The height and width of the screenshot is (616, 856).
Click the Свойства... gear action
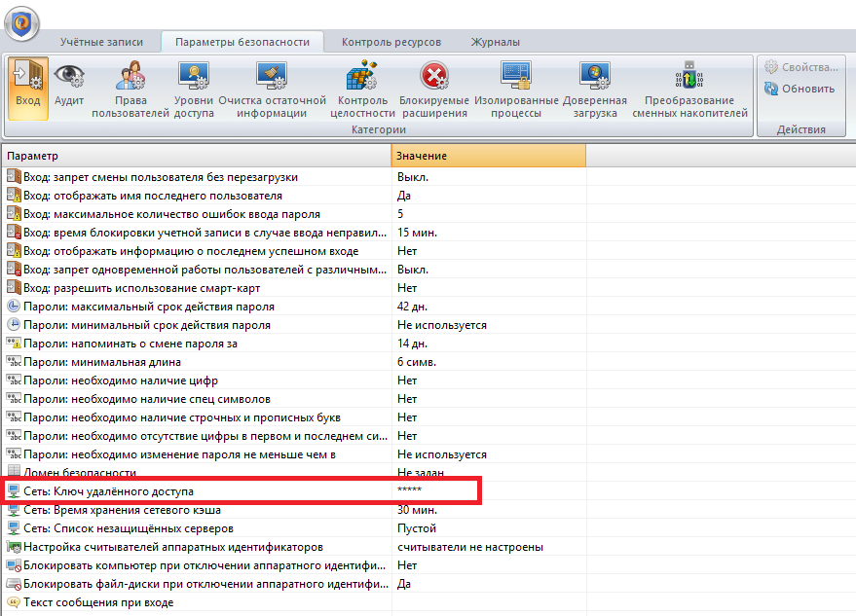800,67
